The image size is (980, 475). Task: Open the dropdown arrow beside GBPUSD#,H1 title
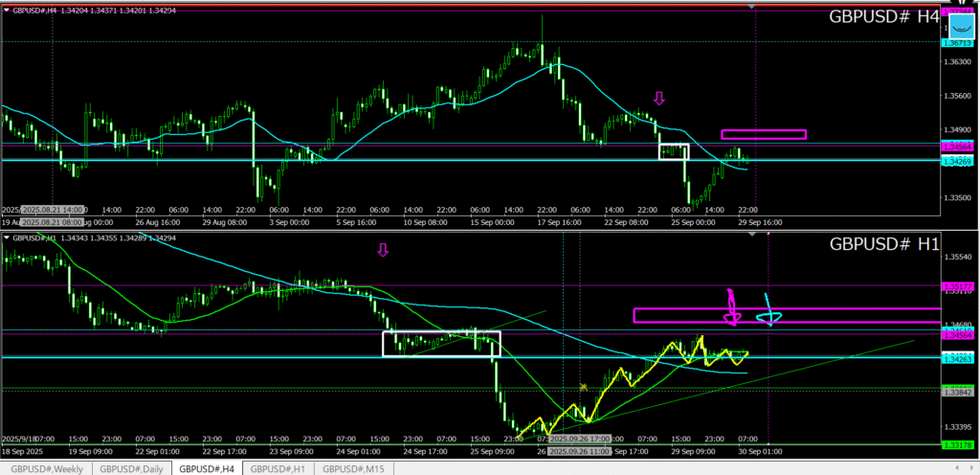tap(7, 237)
